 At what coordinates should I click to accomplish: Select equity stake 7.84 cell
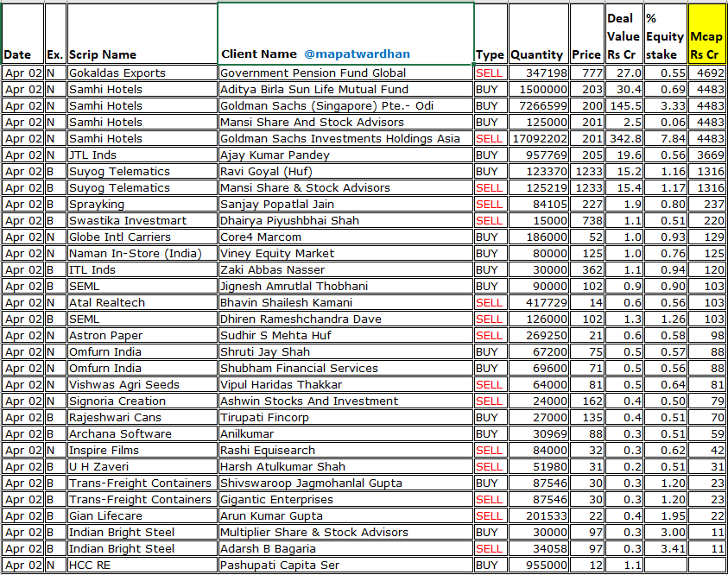[665, 138]
